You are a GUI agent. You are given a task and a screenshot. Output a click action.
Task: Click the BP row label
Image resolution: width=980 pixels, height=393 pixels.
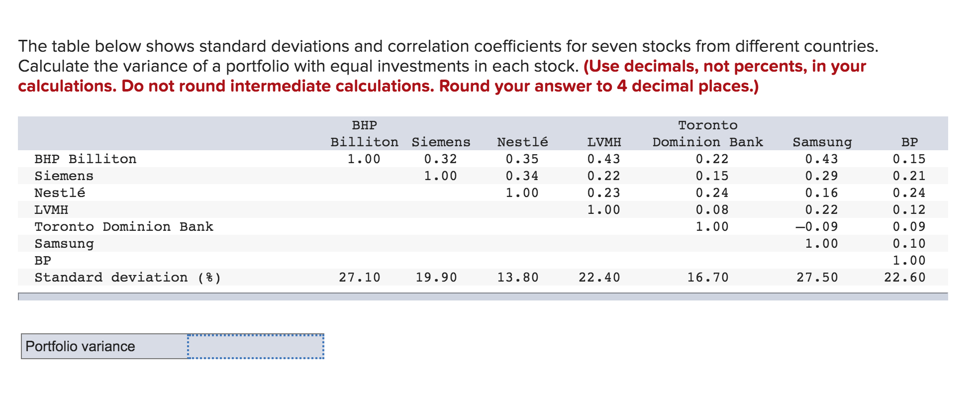(x=43, y=260)
